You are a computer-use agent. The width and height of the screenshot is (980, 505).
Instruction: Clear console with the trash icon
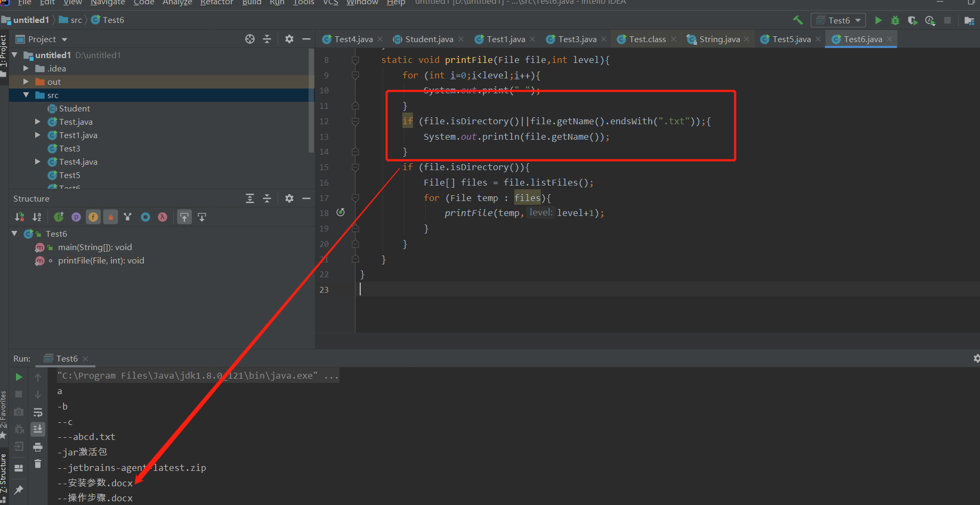tap(38, 464)
